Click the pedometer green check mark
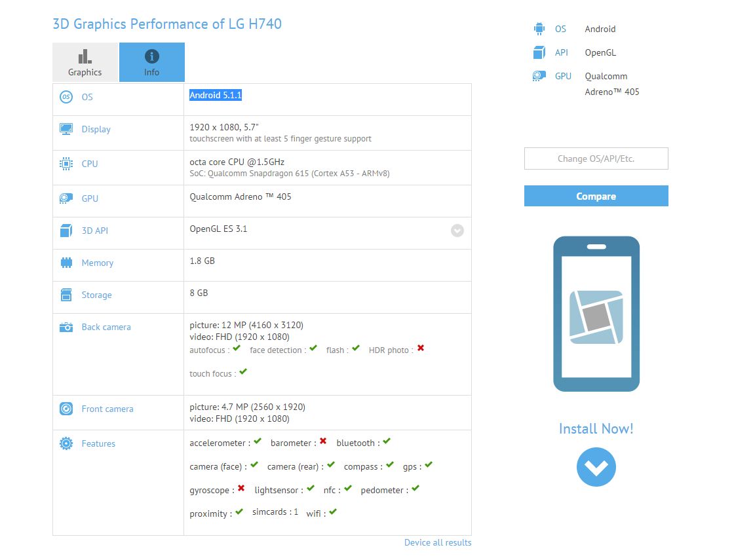Viewport: 734px width, 560px height. tap(415, 489)
